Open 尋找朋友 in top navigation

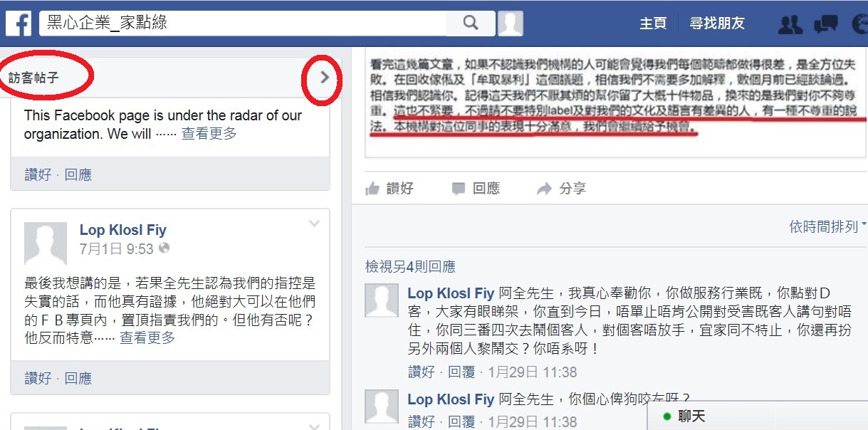click(x=717, y=23)
